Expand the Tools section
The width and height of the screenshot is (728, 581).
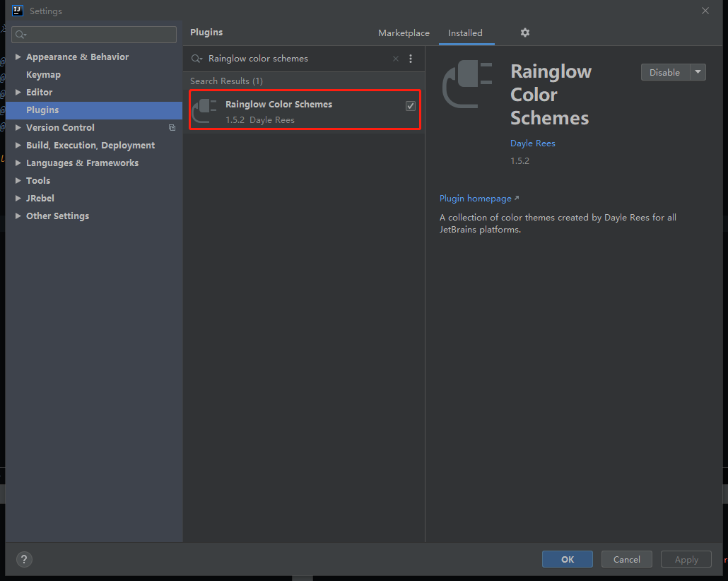click(18, 180)
